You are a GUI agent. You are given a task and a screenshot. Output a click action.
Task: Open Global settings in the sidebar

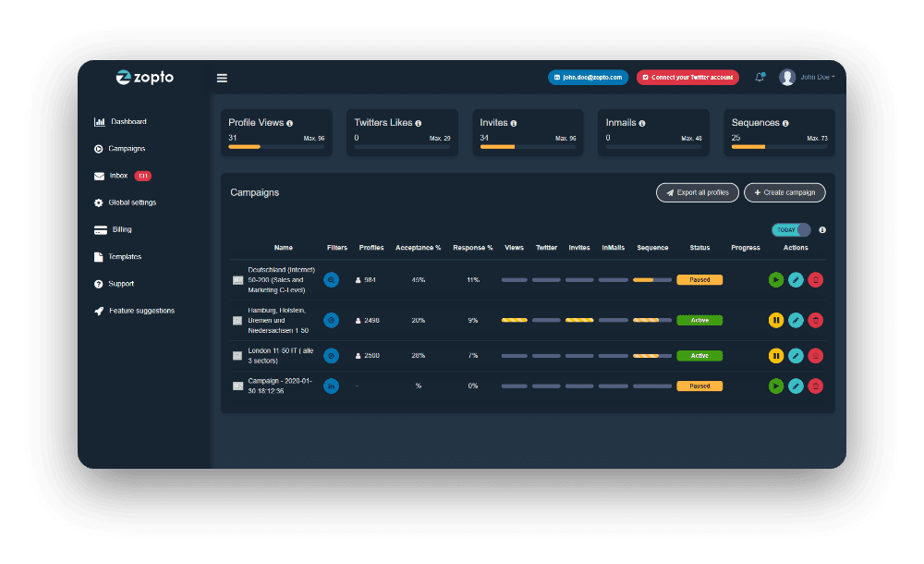click(125, 202)
